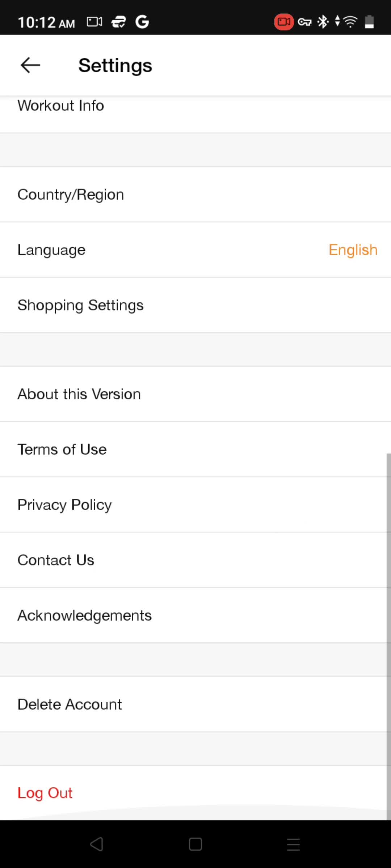Image resolution: width=391 pixels, height=868 pixels.
Task: Open Contact Us page
Action: (x=195, y=560)
